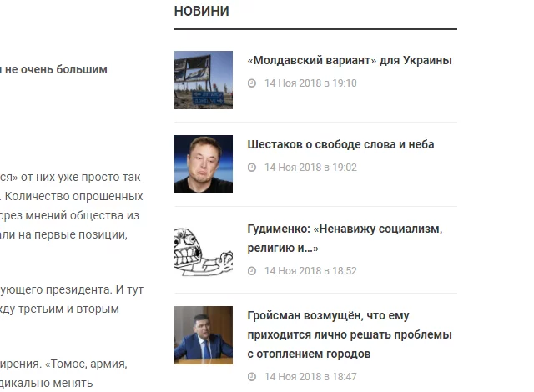The width and height of the screenshot is (534, 392).
Task: Open Гройсман возмущён article headline
Action: [x=350, y=334]
